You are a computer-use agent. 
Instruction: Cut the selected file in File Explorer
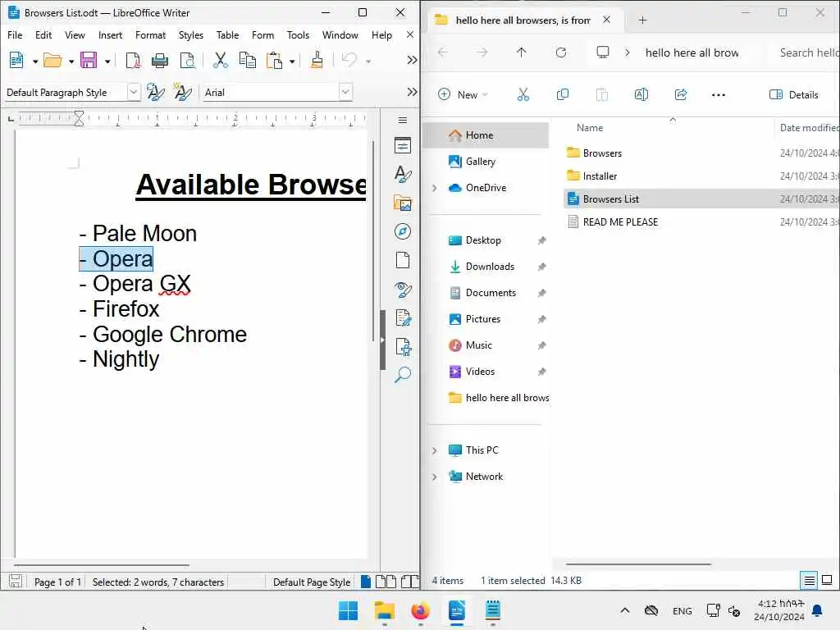(x=523, y=95)
